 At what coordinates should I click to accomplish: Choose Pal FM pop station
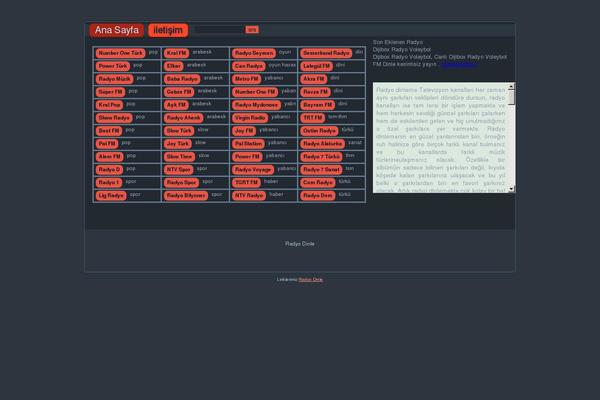[107, 144]
